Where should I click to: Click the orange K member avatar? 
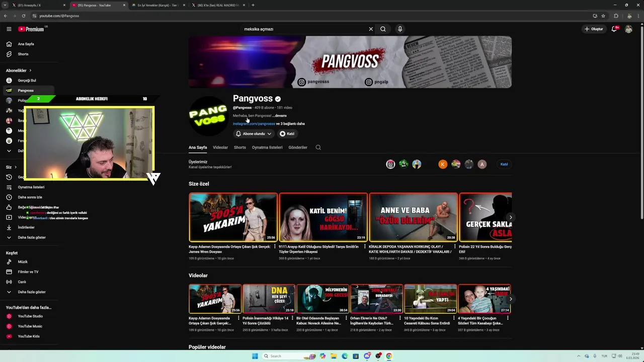pos(443,164)
